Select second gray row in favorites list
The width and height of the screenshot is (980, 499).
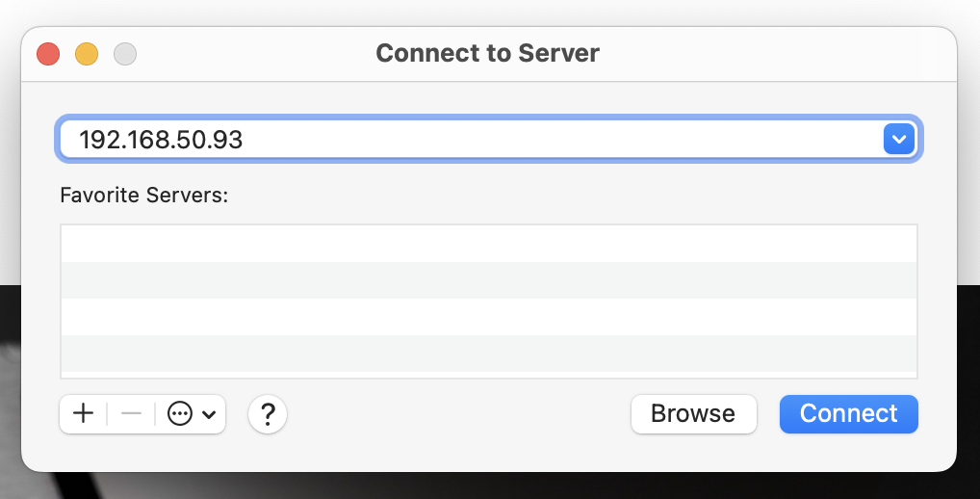pos(489,280)
